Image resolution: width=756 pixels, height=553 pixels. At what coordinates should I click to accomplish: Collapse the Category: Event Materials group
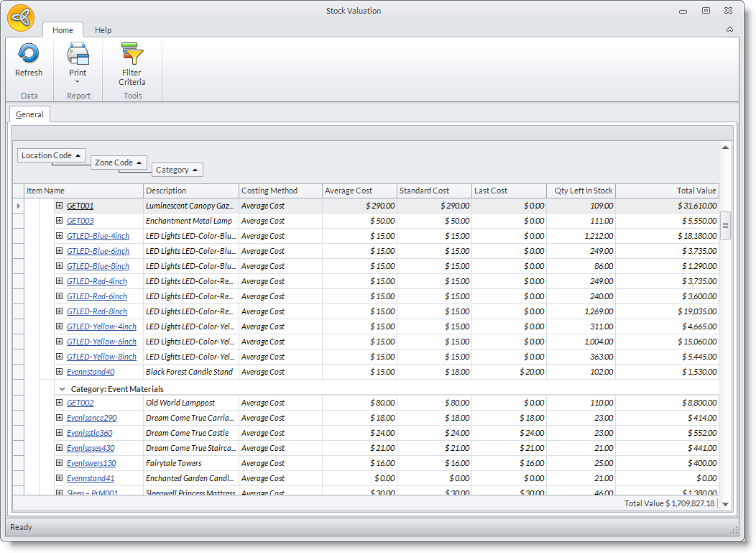point(62,389)
